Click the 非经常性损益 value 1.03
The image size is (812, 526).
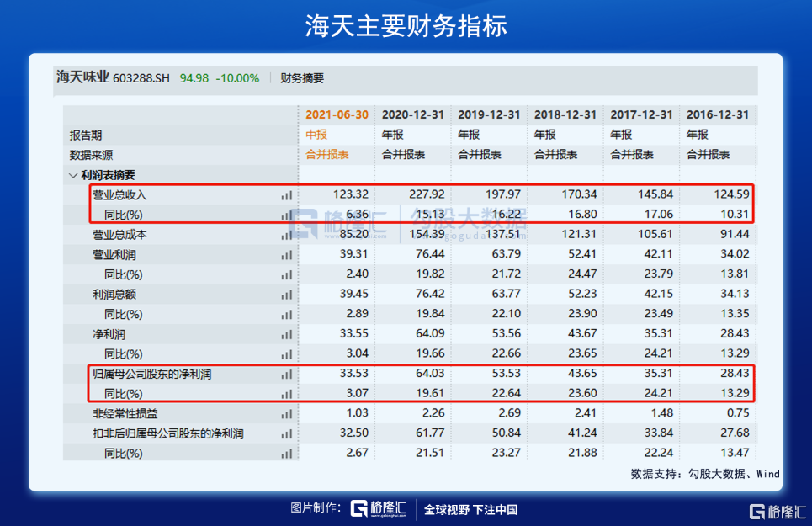tap(358, 412)
